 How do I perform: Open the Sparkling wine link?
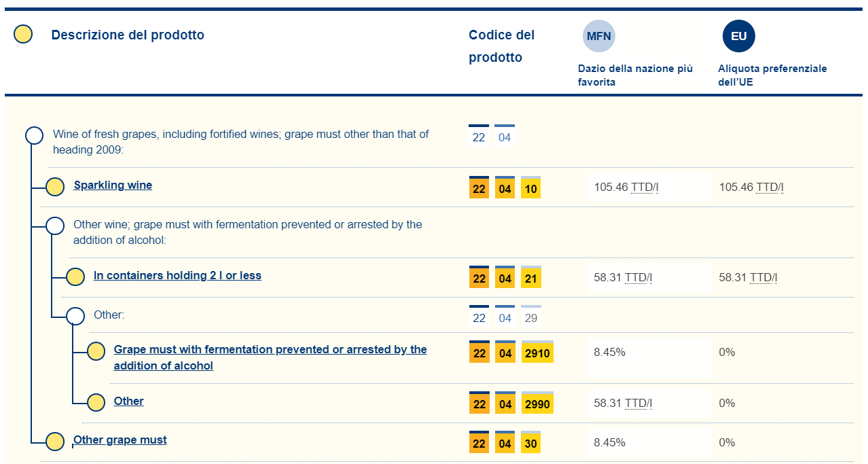113,185
